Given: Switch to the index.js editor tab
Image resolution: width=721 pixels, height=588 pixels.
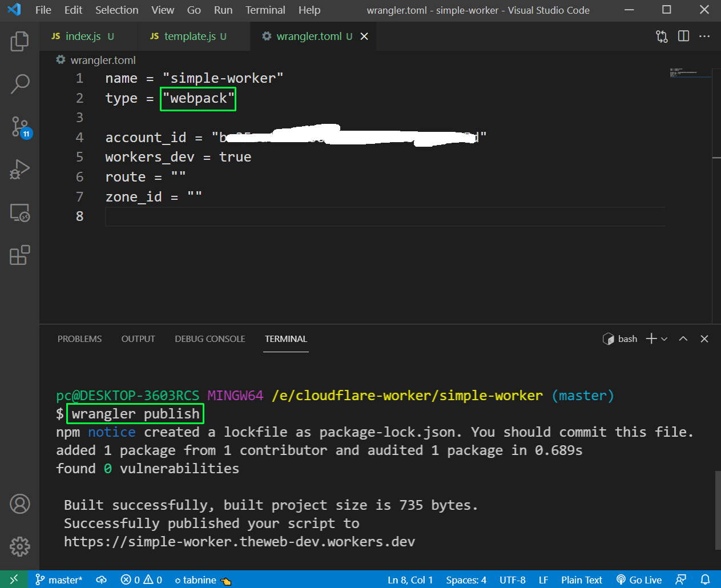Looking at the screenshot, I should (x=88, y=37).
